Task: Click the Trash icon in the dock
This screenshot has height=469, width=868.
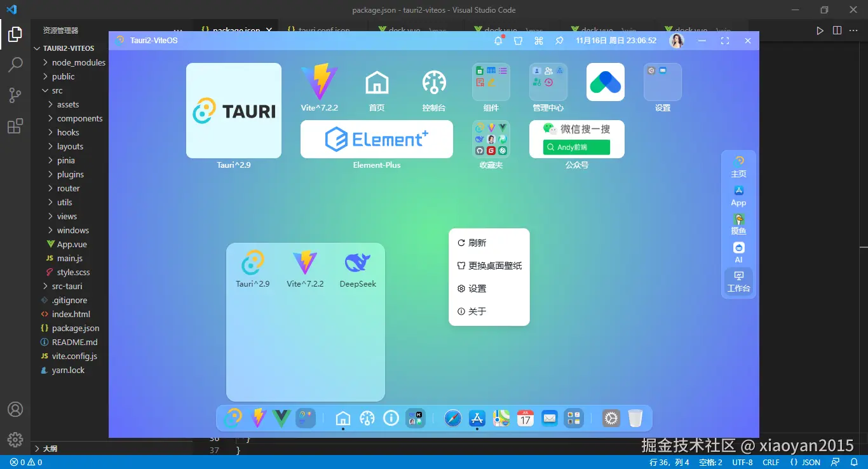Action: [635, 418]
